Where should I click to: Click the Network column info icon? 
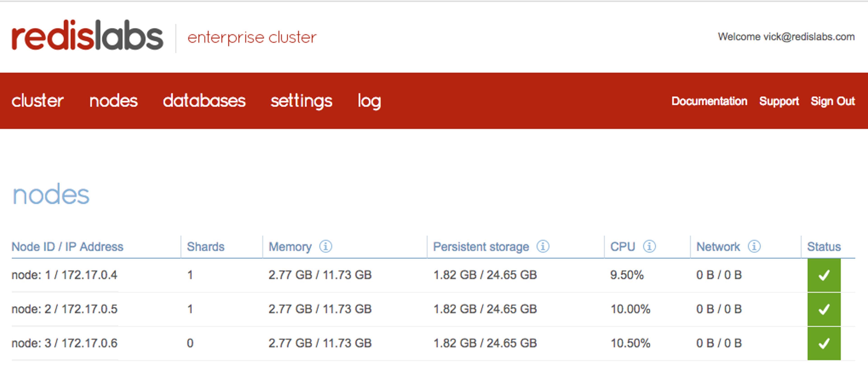(x=754, y=246)
